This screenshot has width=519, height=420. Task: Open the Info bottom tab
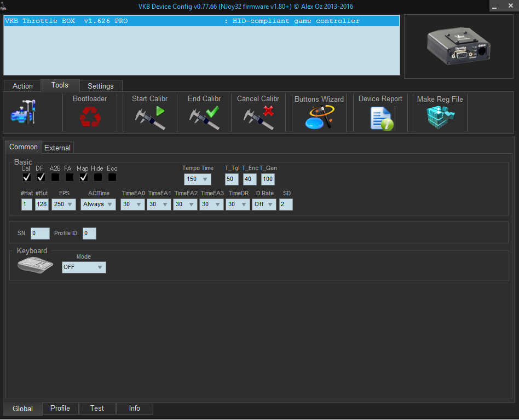134,408
